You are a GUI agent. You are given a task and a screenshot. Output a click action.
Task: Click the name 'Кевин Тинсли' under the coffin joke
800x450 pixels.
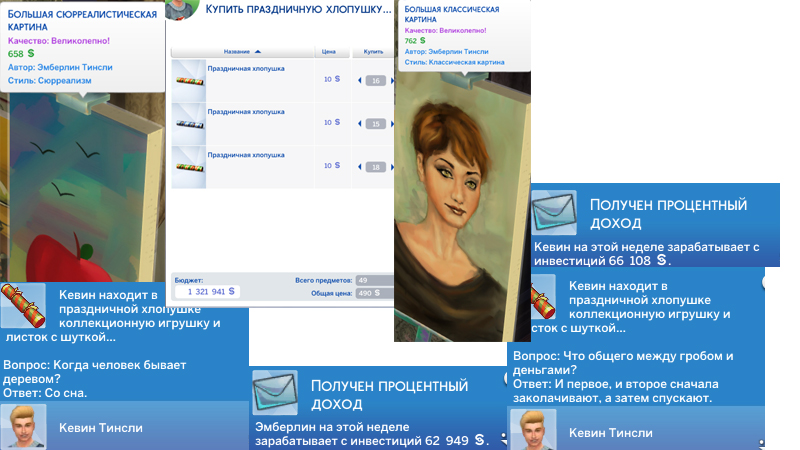coord(611,433)
